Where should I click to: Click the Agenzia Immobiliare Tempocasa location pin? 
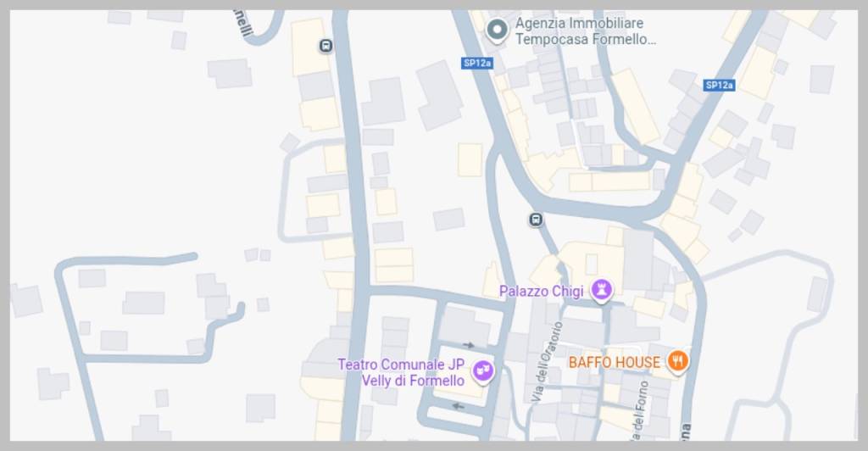click(497, 31)
